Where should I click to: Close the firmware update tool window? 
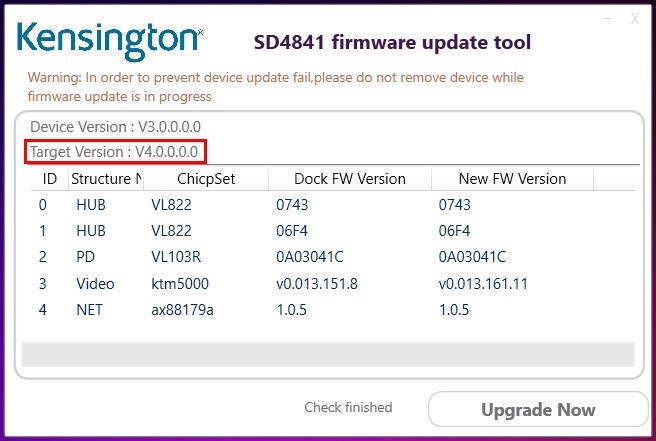[x=635, y=18]
